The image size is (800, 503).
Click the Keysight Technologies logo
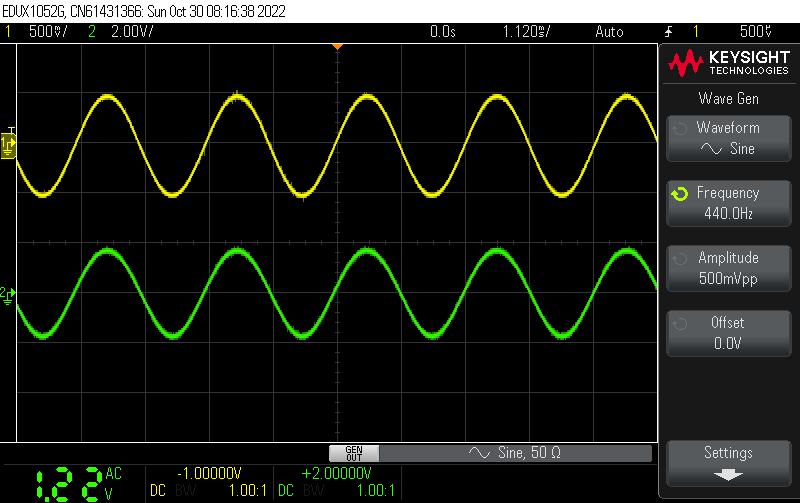coord(728,65)
